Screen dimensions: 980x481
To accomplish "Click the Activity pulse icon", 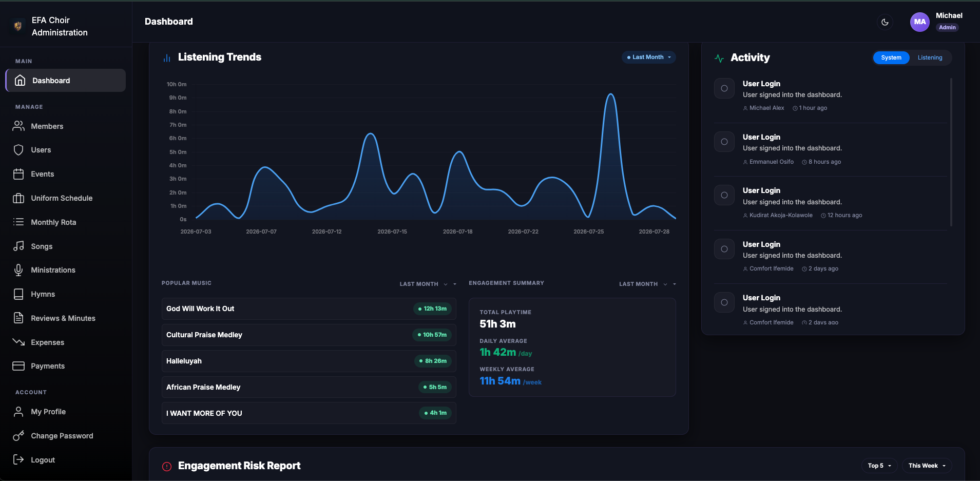I will (x=719, y=58).
